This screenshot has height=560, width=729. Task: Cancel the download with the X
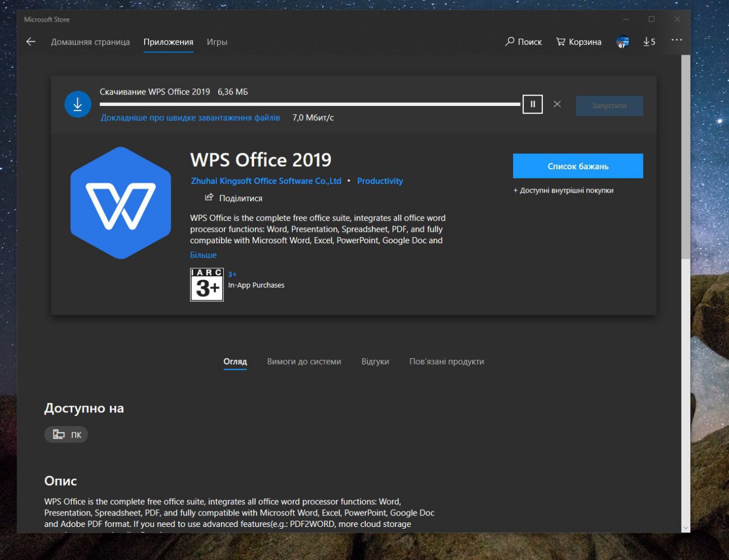click(x=557, y=104)
